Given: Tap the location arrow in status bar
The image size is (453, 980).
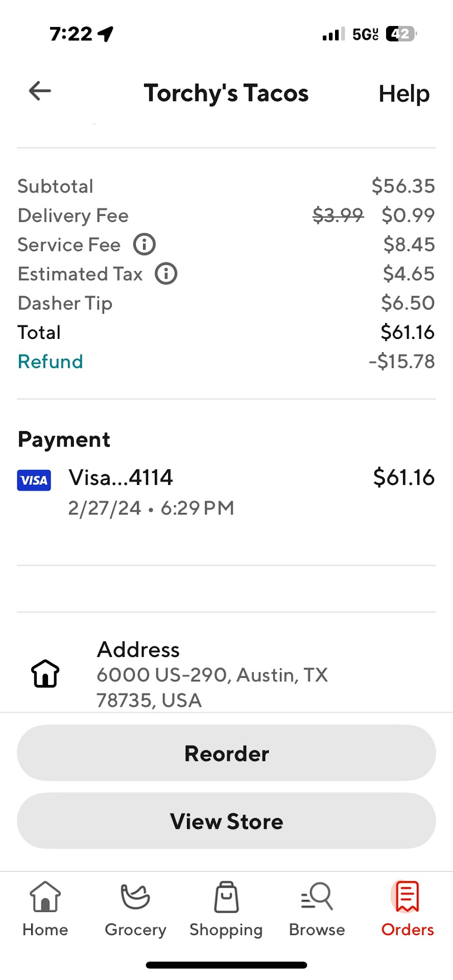Looking at the screenshot, I should [x=106, y=34].
